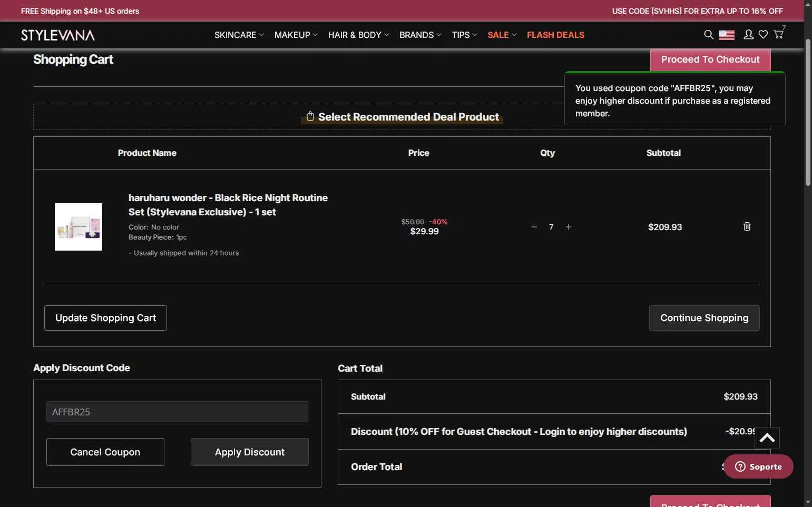Viewport: 812px width, 507px height.
Task: Click the FREE Shipping on $48+ banner text
Action: tap(80, 11)
